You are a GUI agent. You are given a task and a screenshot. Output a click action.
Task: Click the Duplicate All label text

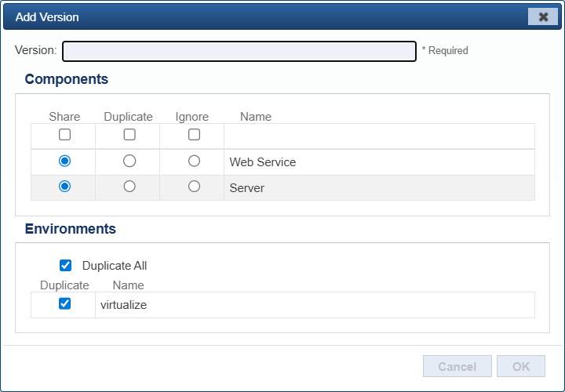coord(115,266)
